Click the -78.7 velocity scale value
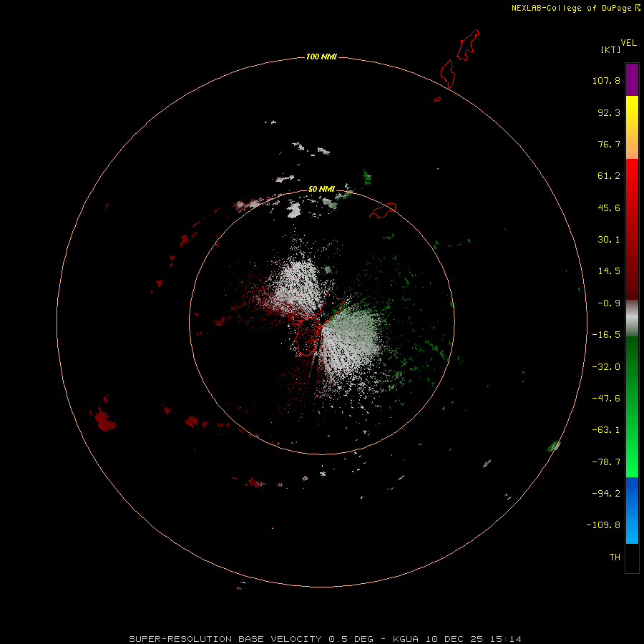 point(606,462)
